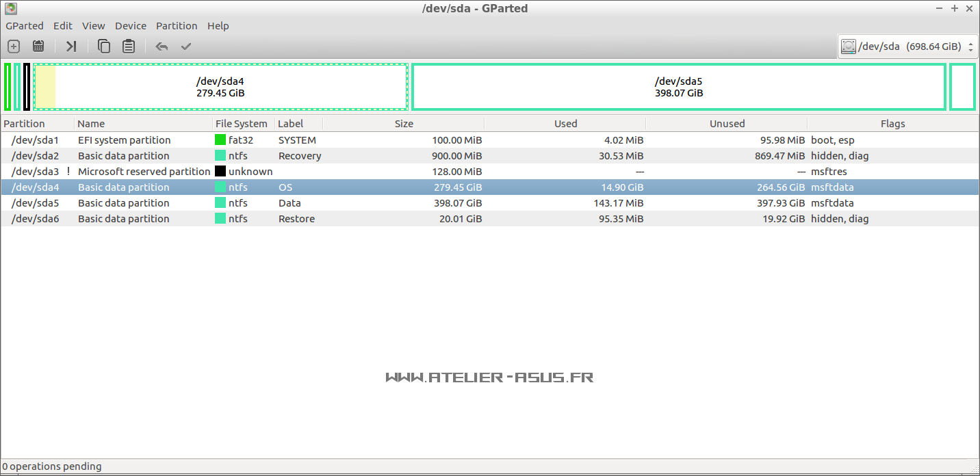Select the /dev/sda4 graphical partition block
Image resolution: width=980 pixels, height=476 pixels.
(x=220, y=87)
